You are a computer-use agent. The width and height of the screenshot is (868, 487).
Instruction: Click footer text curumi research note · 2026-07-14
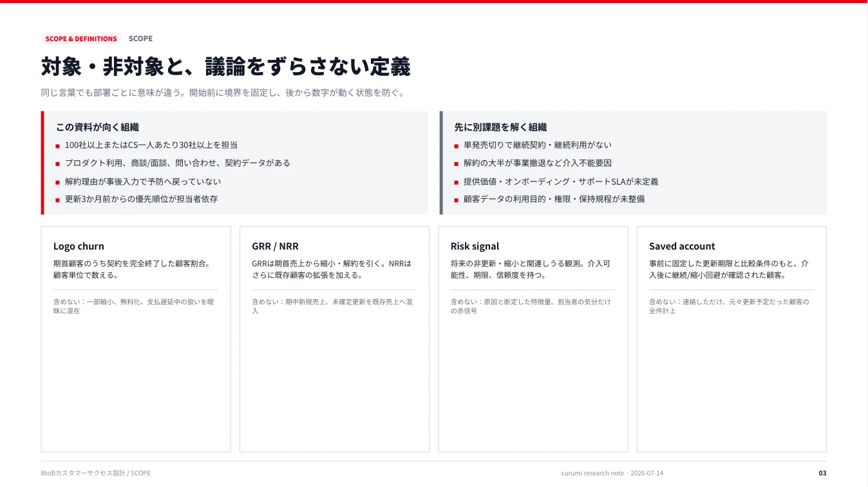(x=612, y=473)
